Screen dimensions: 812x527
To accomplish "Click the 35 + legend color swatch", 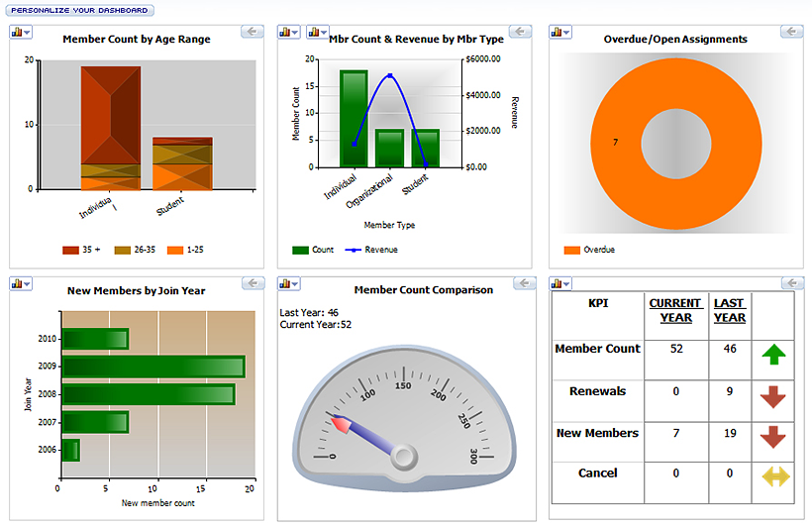I will 71,251.
